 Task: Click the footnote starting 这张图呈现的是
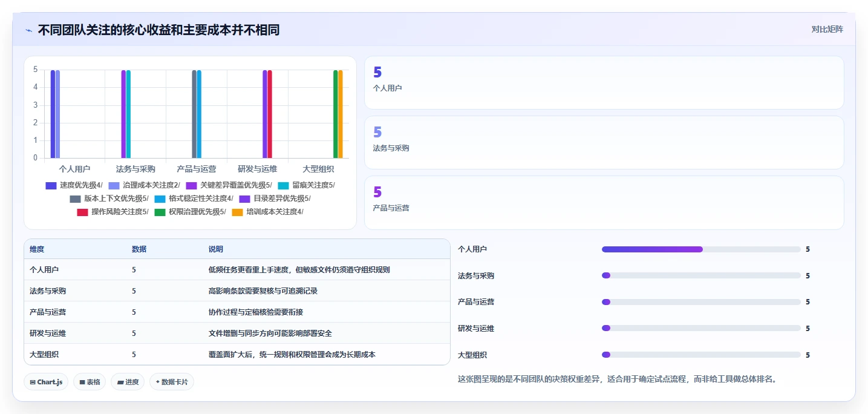point(617,379)
